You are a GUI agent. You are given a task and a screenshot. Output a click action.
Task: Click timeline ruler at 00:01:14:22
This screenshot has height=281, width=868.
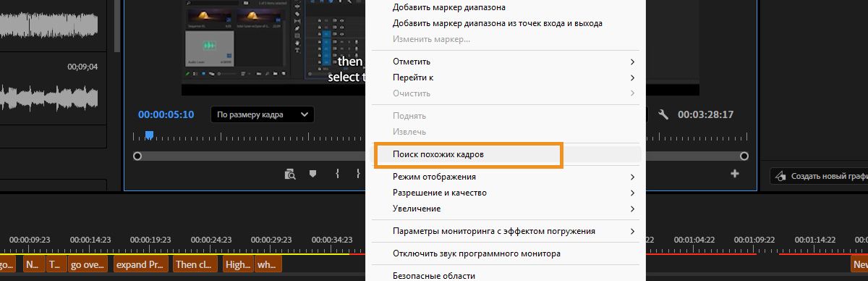pyautogui.click(x=815, y=239)
